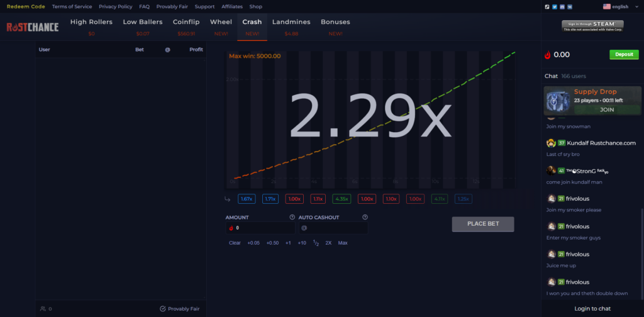Click Provably Fair in top bar

tap(172, 6)
